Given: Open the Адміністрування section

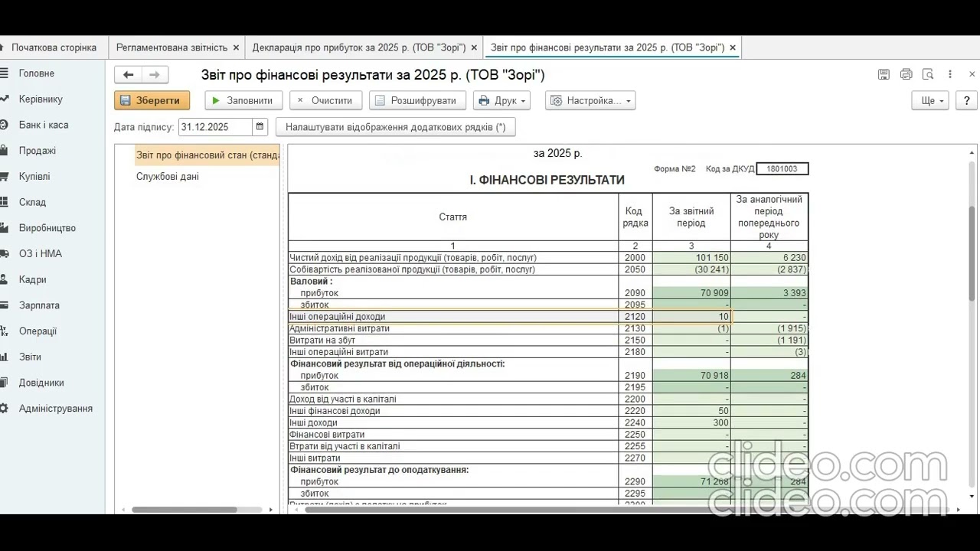Looking at the screenshot, I should 56,409.
